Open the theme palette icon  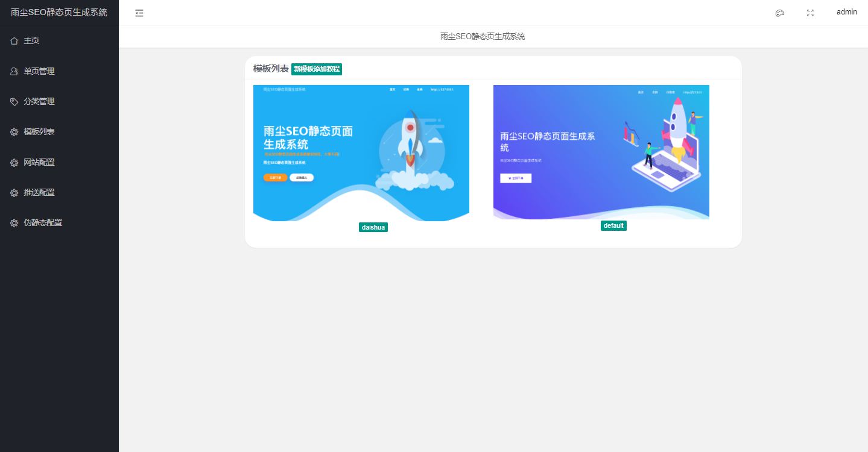tap(779, 13)
